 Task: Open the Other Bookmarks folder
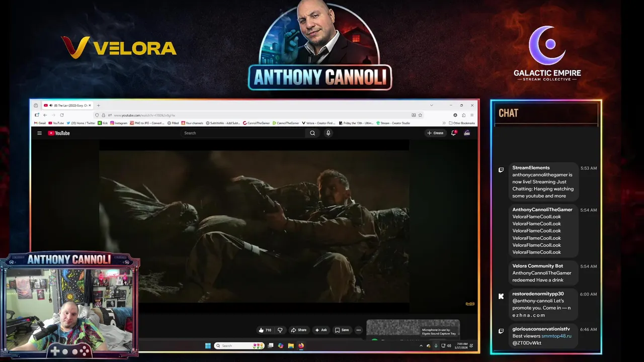coord(462,123)
